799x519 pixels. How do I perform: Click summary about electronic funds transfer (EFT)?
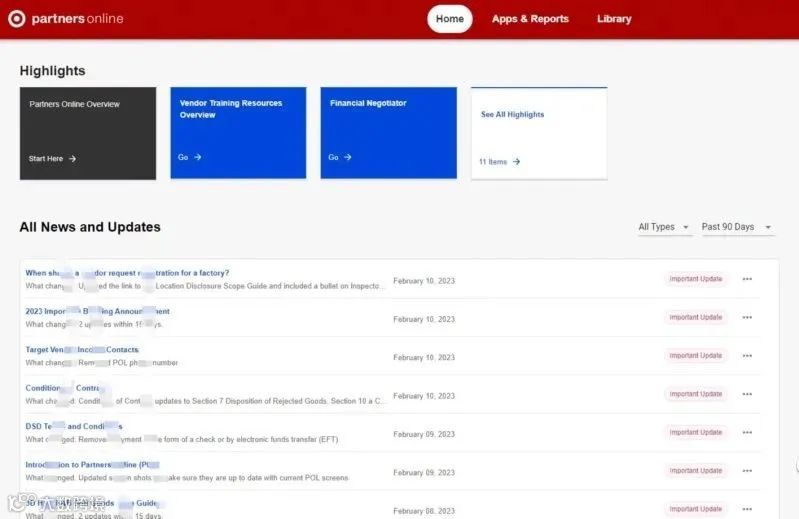[x=182, y=440]
